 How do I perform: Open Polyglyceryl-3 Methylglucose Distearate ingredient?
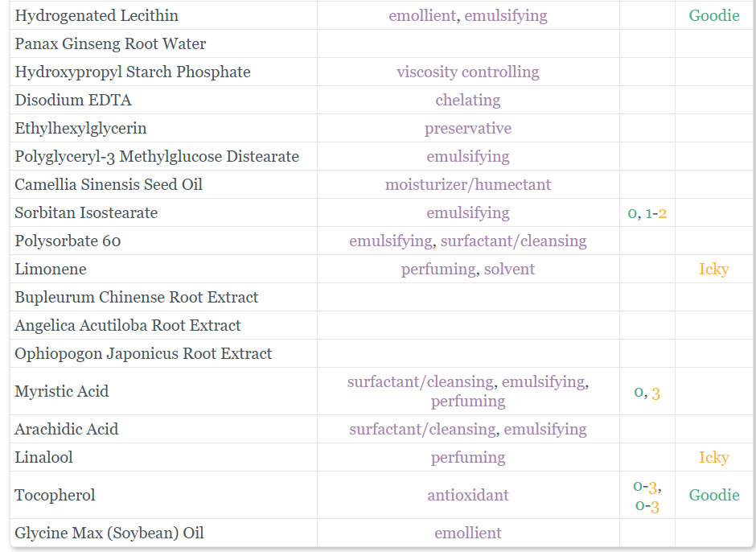click(157, 156)
